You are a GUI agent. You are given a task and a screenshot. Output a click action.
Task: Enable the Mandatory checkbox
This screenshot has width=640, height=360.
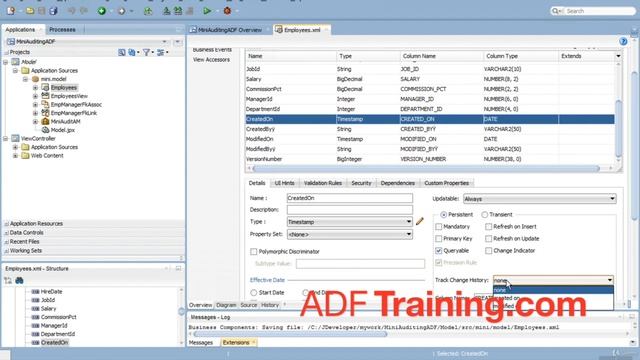click(x=439, y=227)
